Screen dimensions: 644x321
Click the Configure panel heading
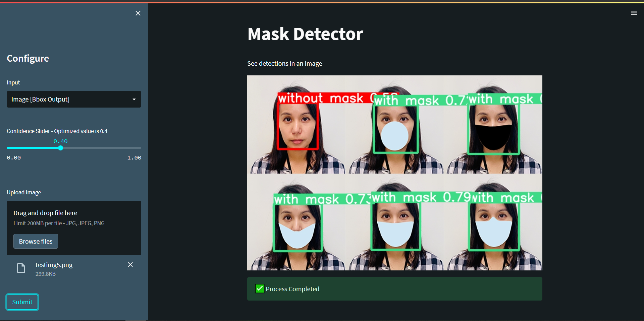pyautogui.click(x=28, y=58)
